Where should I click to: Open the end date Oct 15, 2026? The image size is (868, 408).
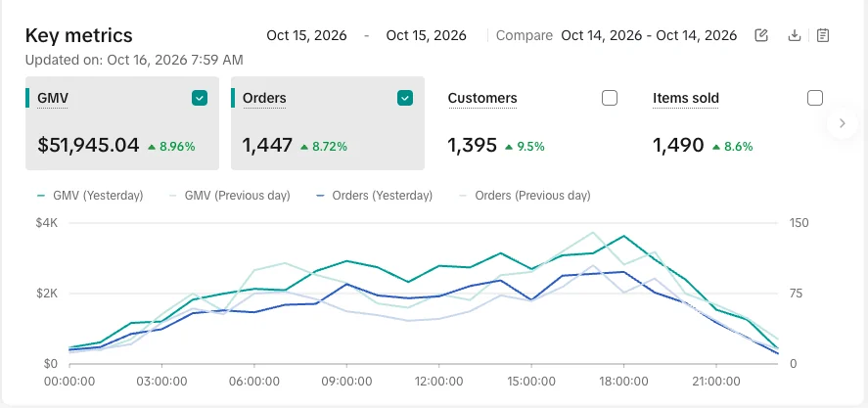coord(427,35)
